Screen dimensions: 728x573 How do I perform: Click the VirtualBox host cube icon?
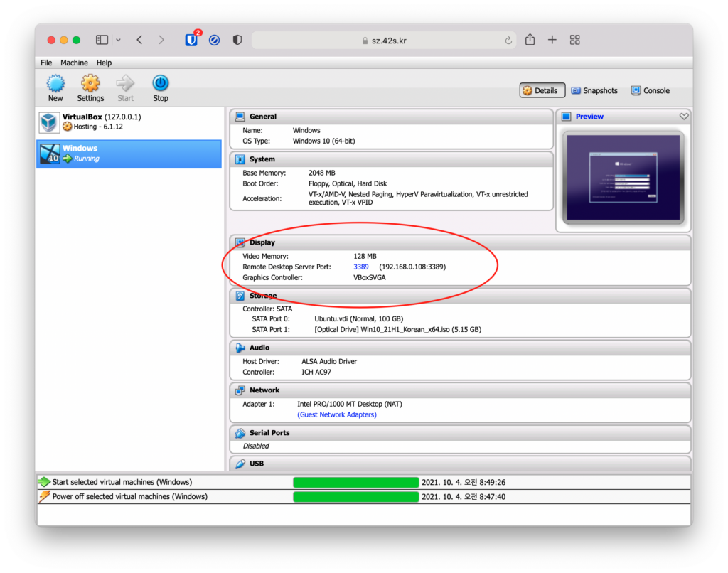coord(49,122)
